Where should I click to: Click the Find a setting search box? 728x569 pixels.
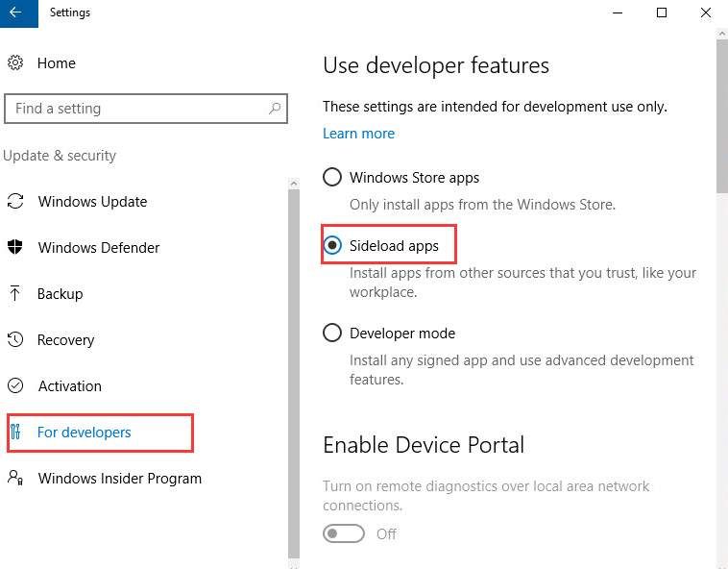pyautogui.click(x=134, y=109)
